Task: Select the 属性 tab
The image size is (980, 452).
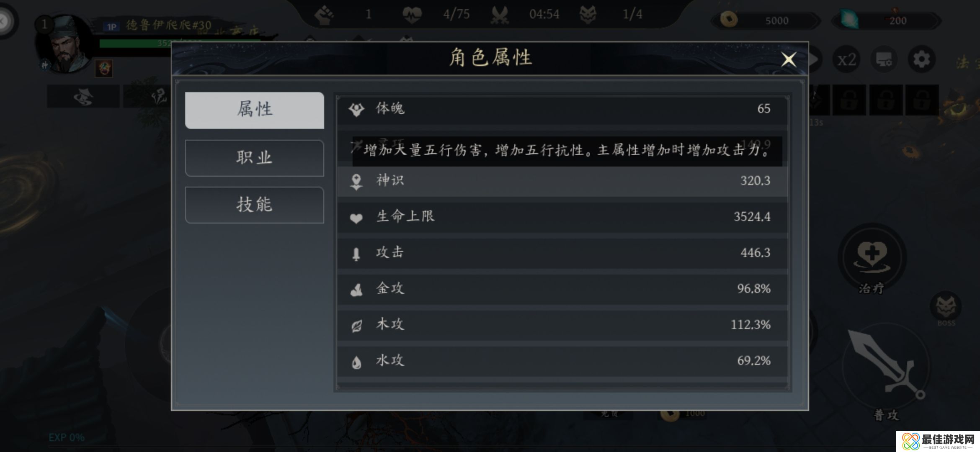Action: [254, 110]
